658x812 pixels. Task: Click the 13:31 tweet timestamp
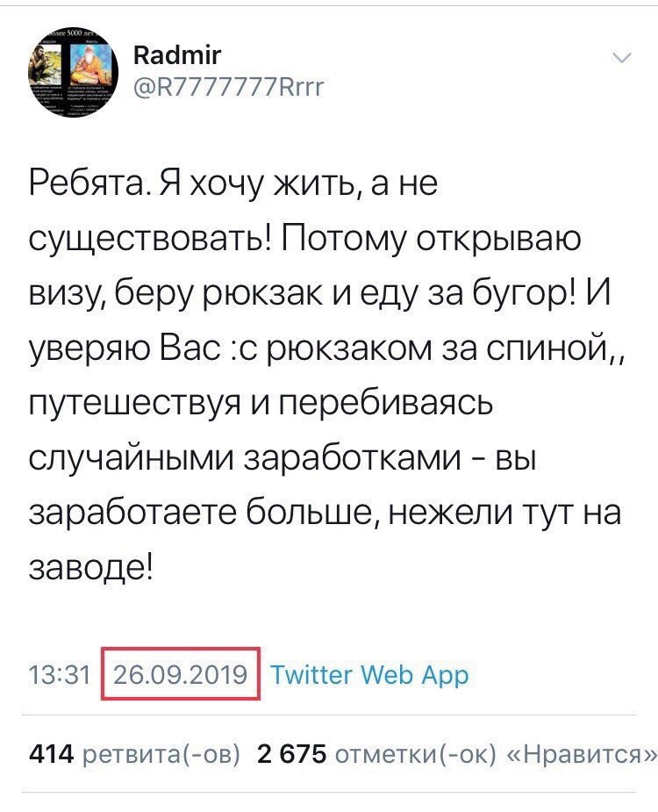[60, 675]
